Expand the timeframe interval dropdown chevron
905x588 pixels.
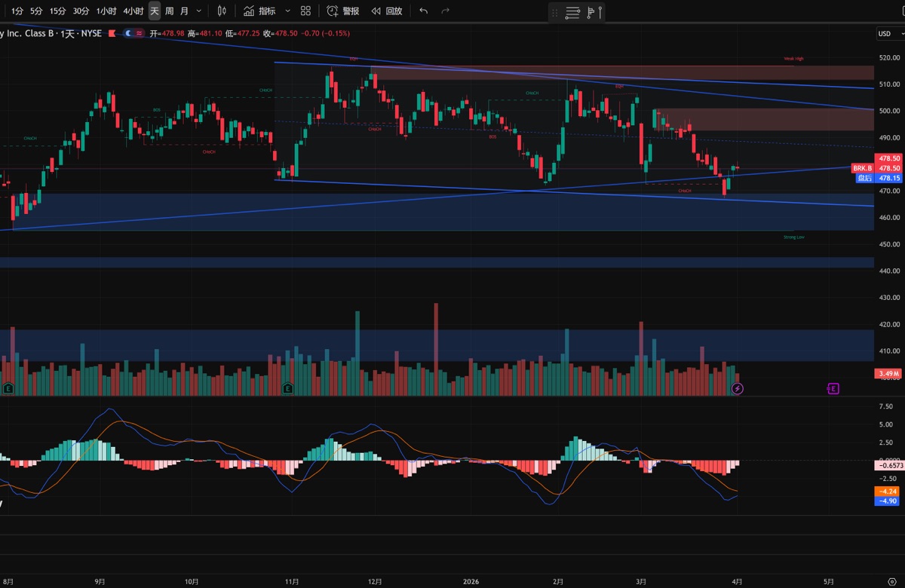pos(198,11)
